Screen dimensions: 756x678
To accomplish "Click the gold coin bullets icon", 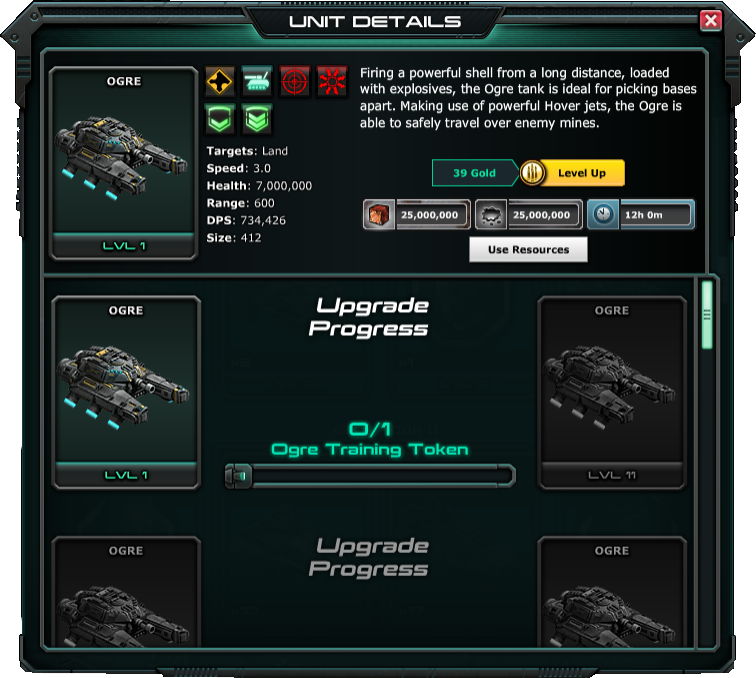I will click(x=533, y=173).
